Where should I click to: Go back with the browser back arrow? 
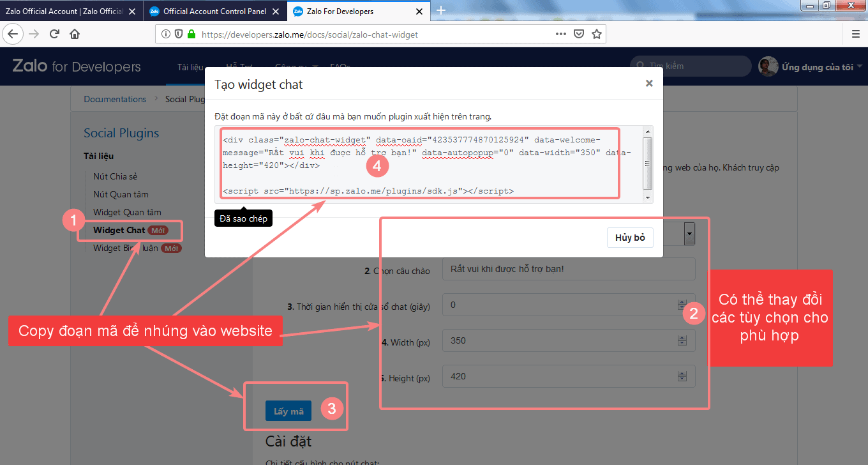[x=13, y=34]
